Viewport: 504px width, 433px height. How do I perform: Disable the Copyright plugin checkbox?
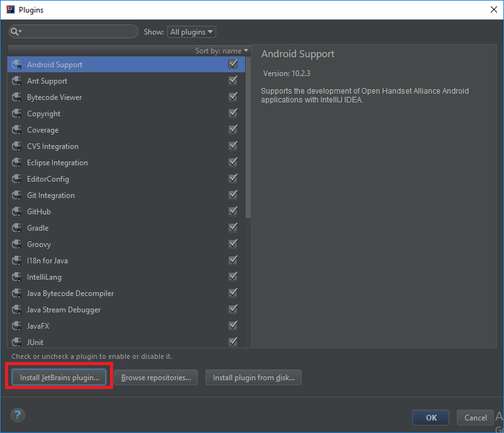click(x=233, y=113)
